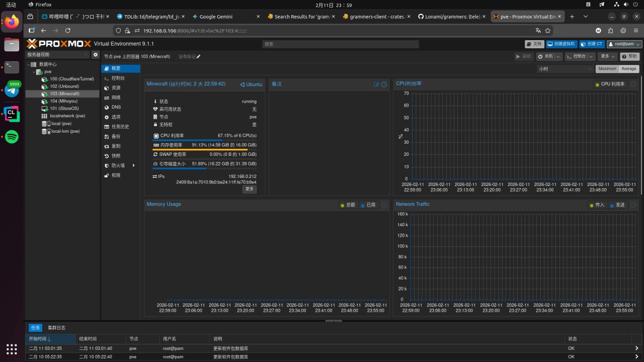The image size is (644, 362).
Task: Open the root@pam user menu button
Action: (x=624, y=44)
